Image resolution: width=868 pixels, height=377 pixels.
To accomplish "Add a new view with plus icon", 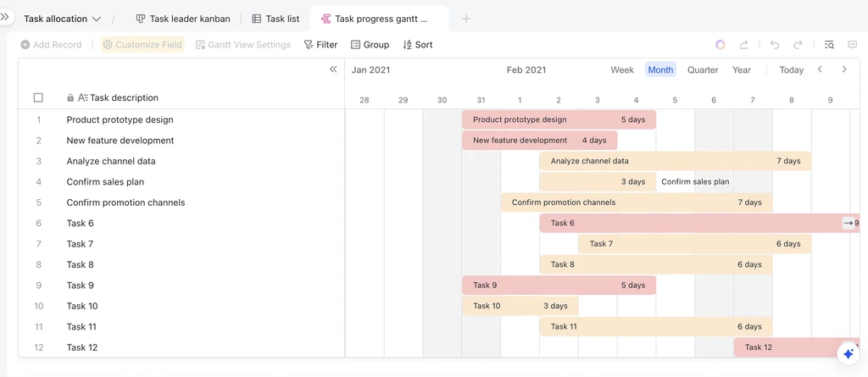I will click(466, 19).
